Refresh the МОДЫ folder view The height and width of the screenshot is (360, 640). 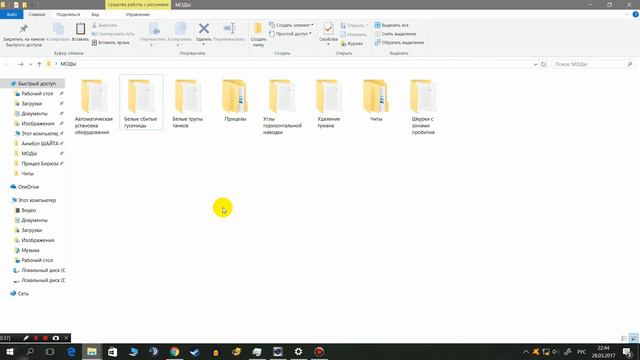tap(543, 64)
